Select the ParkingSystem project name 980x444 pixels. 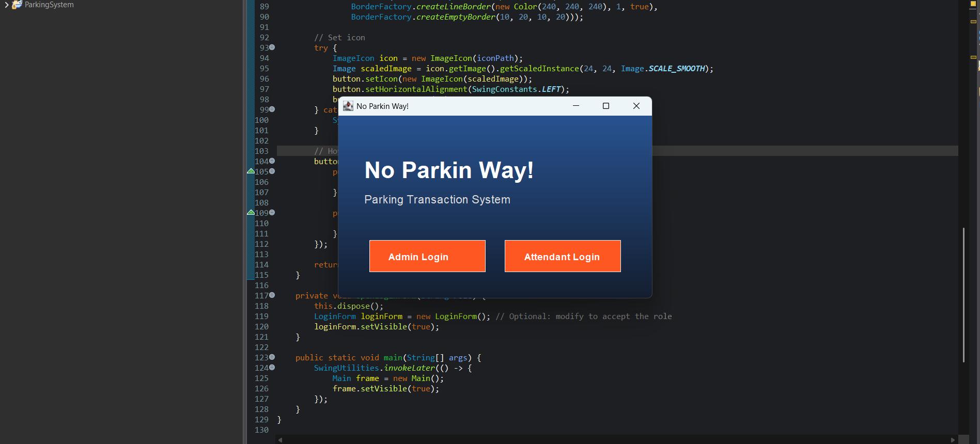point(49,5)
